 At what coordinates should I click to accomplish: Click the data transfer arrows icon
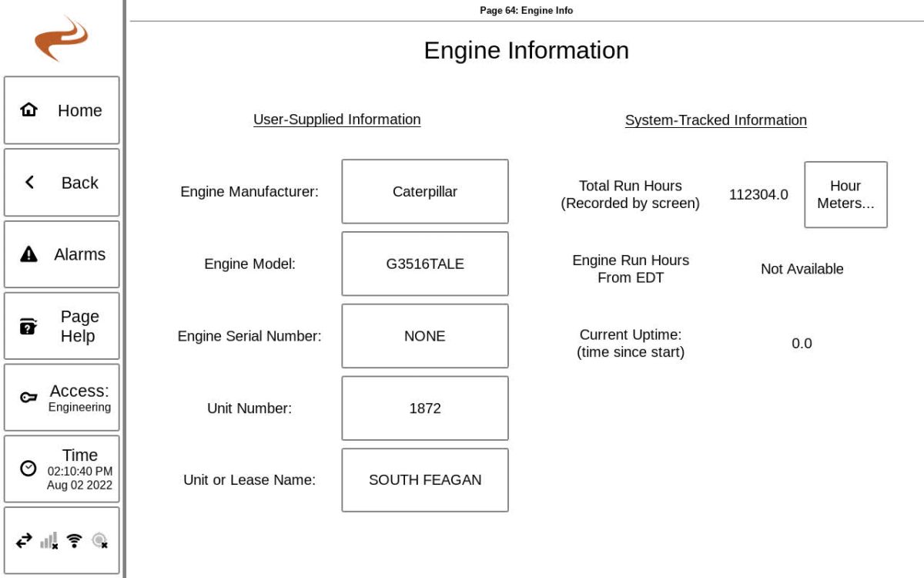pos(22,539)
